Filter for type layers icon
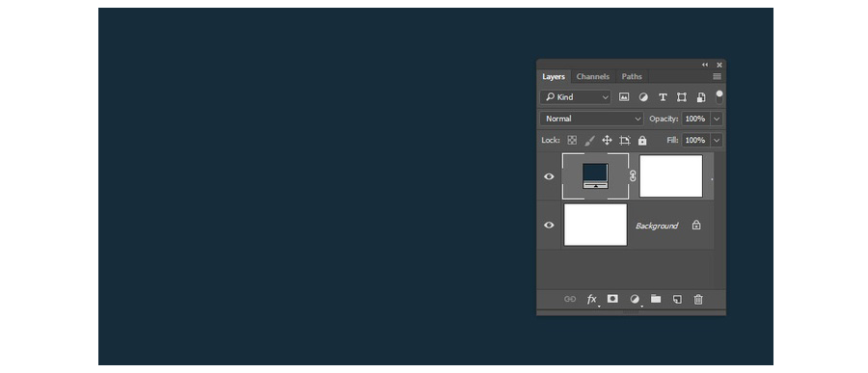 point(663,96)
